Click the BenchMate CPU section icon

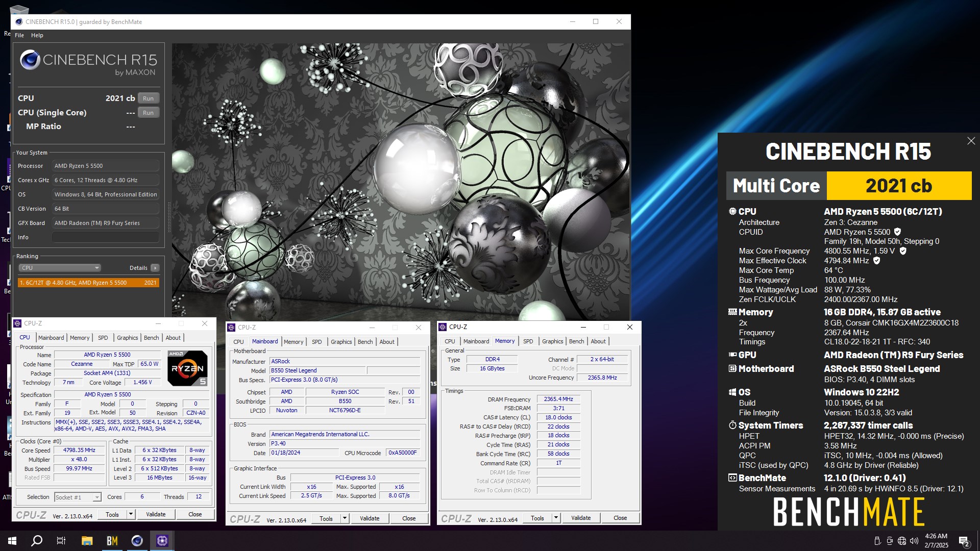coord(732,211)
